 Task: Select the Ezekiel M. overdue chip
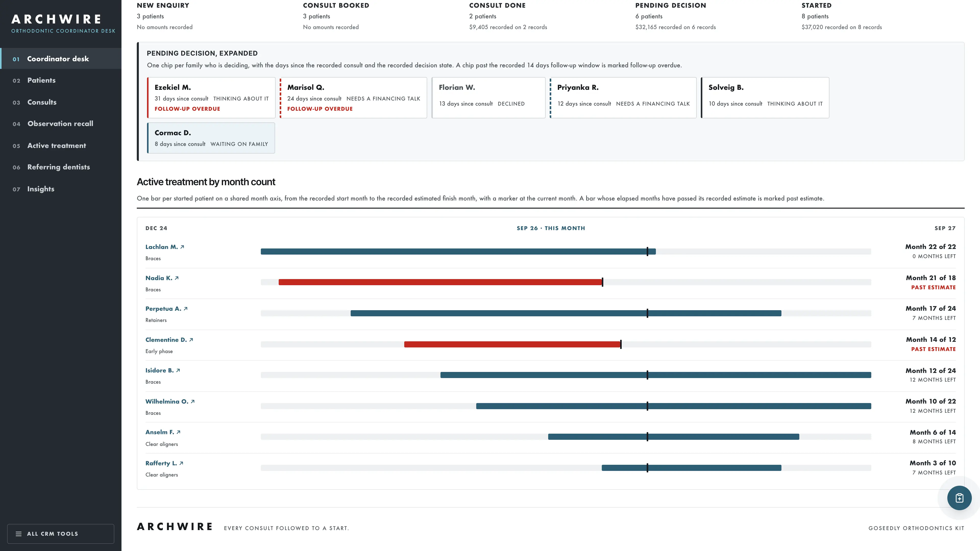211,98
